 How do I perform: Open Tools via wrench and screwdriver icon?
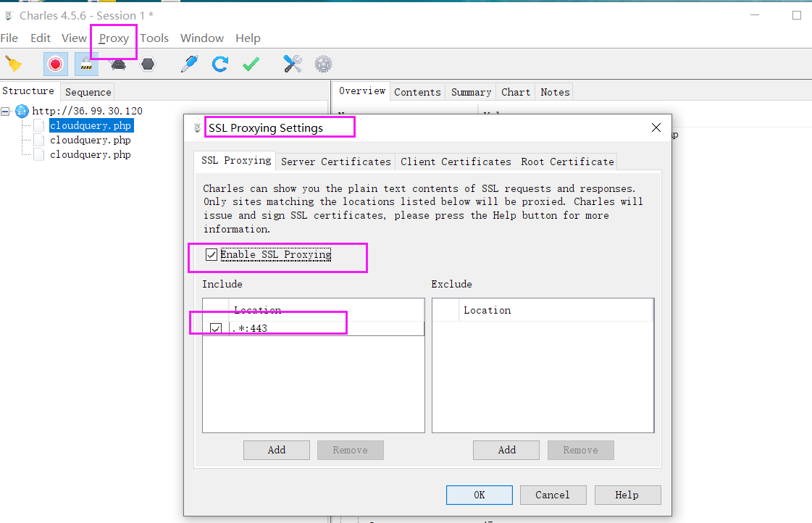point(293,64)
